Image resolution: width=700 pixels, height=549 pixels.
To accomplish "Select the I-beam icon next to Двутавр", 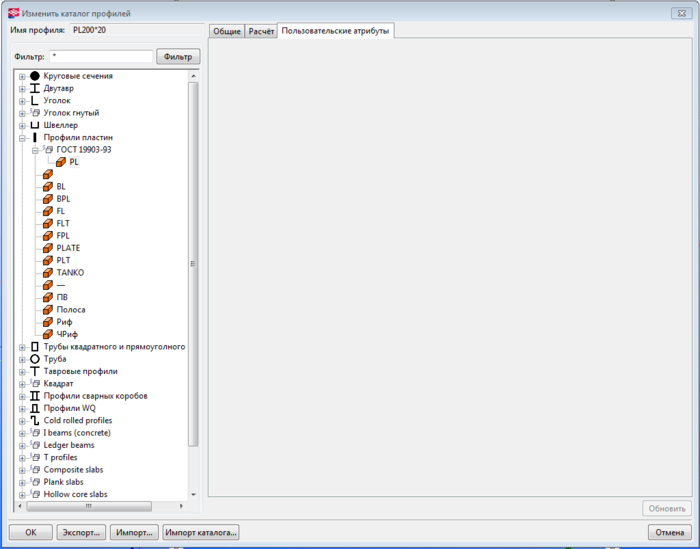I will tap(35, 88).
